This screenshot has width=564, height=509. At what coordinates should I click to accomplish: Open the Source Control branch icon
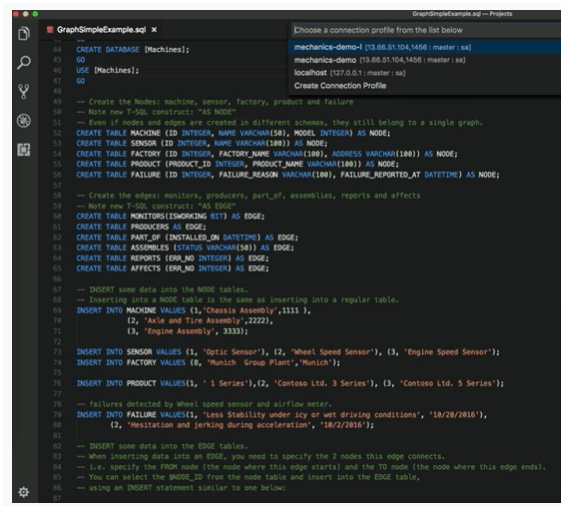24,91
